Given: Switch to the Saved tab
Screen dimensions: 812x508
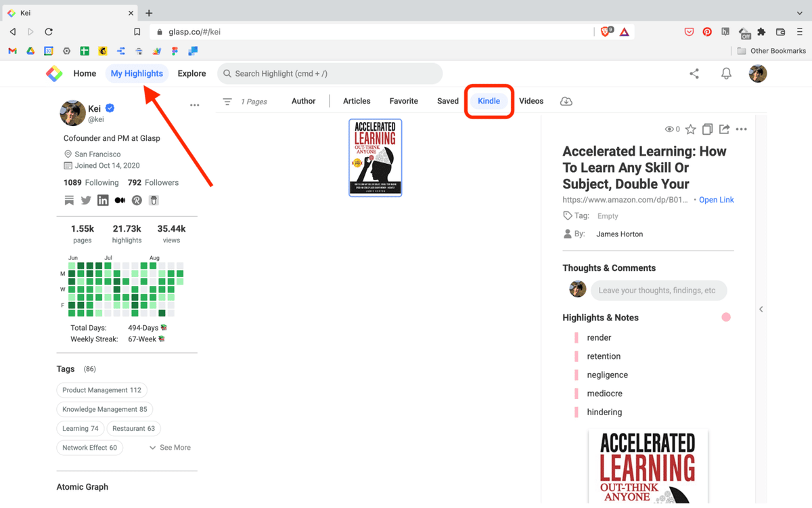Looking at the screenshot, I should pos(448,101).
